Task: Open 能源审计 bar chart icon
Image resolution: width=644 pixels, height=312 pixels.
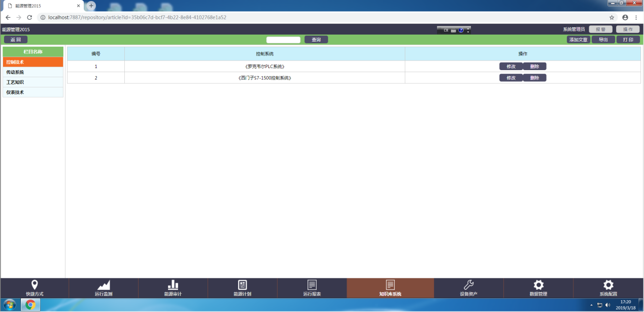Action: [173, 285]
